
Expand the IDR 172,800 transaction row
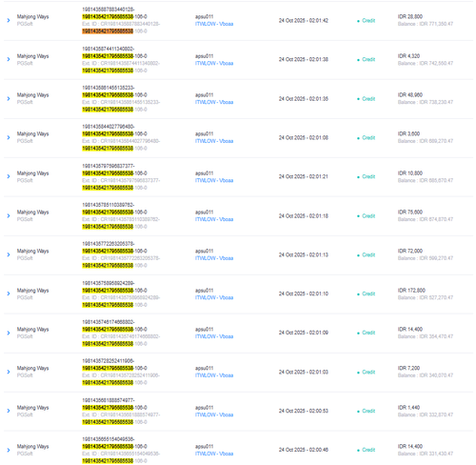9,293
